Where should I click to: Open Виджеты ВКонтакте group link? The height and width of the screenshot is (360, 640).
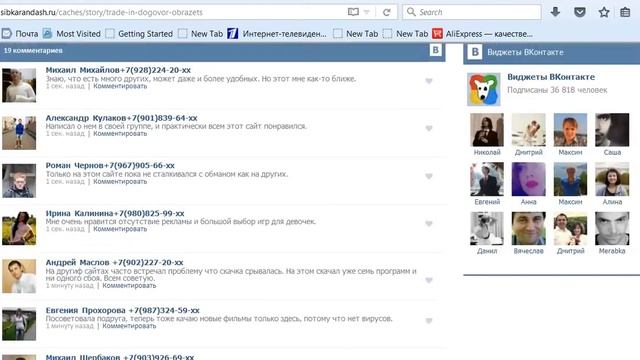[551, 77]
